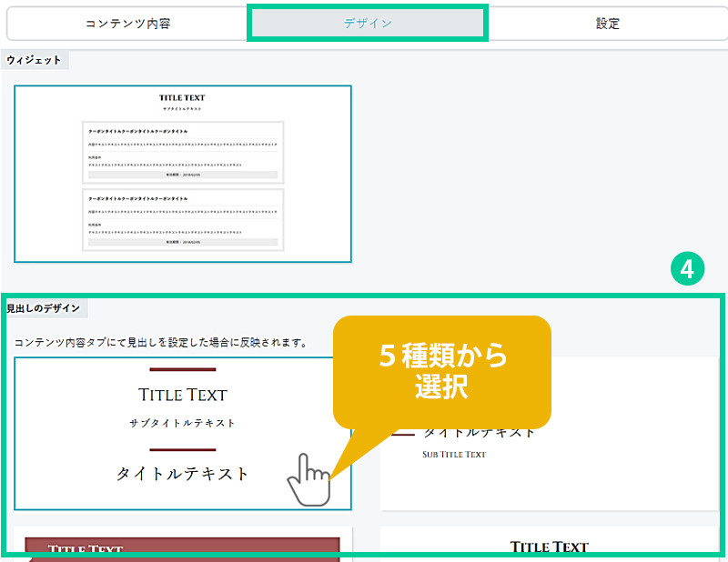This screenshot has height=562, width=728.
Task: Click the green number 4 badge
Action: pos(687,269)
